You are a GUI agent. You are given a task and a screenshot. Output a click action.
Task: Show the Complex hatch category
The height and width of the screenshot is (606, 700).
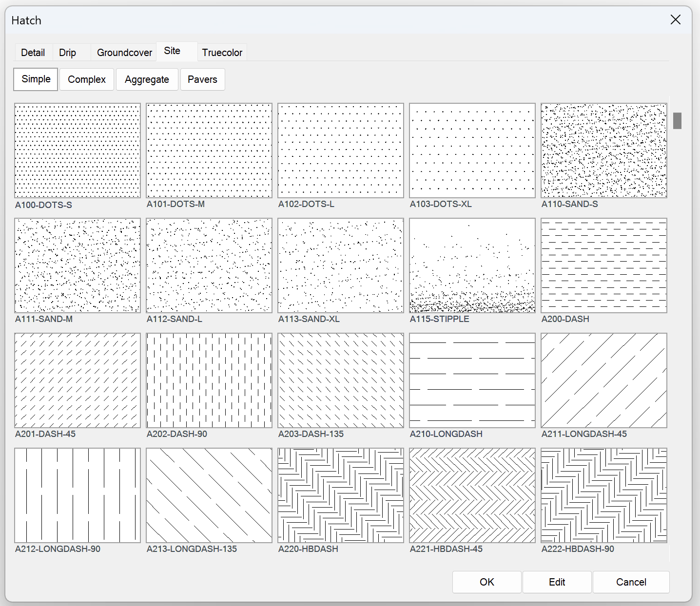(x=87, y=79)
